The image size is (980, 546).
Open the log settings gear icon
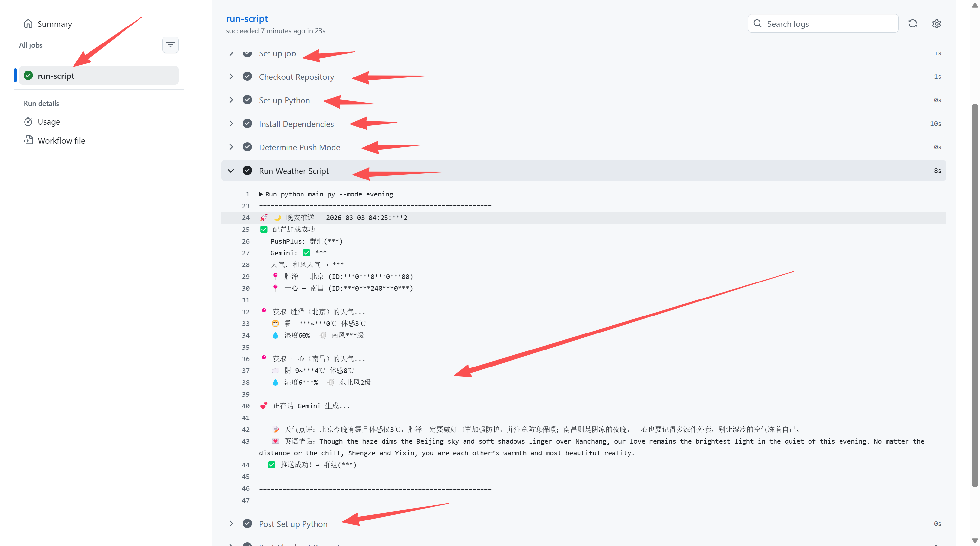(936, 24)
